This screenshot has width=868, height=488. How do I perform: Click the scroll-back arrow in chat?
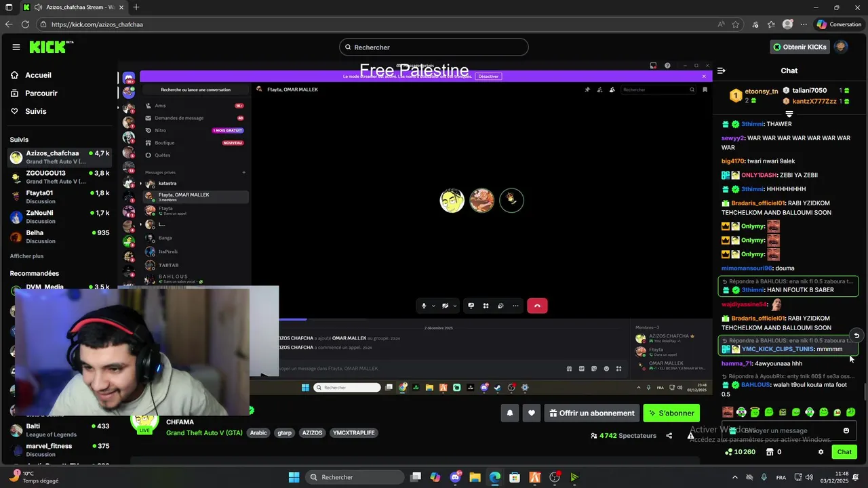coord(856,335)
